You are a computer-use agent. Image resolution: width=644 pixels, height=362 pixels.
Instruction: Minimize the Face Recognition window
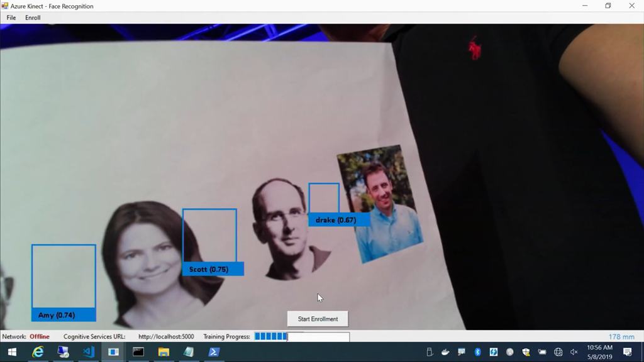[x=585, y=6]
